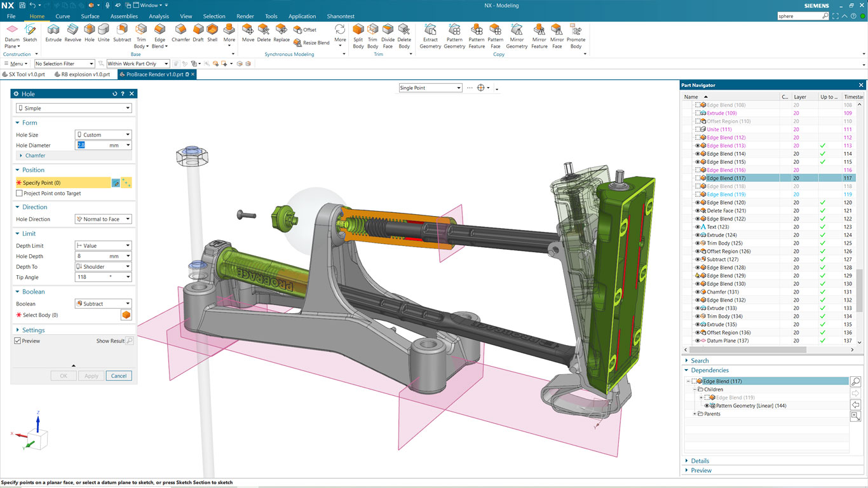Uncheck the Preview checkbox
The height and width of the screenshot is (488, 868).
[18, 341]
